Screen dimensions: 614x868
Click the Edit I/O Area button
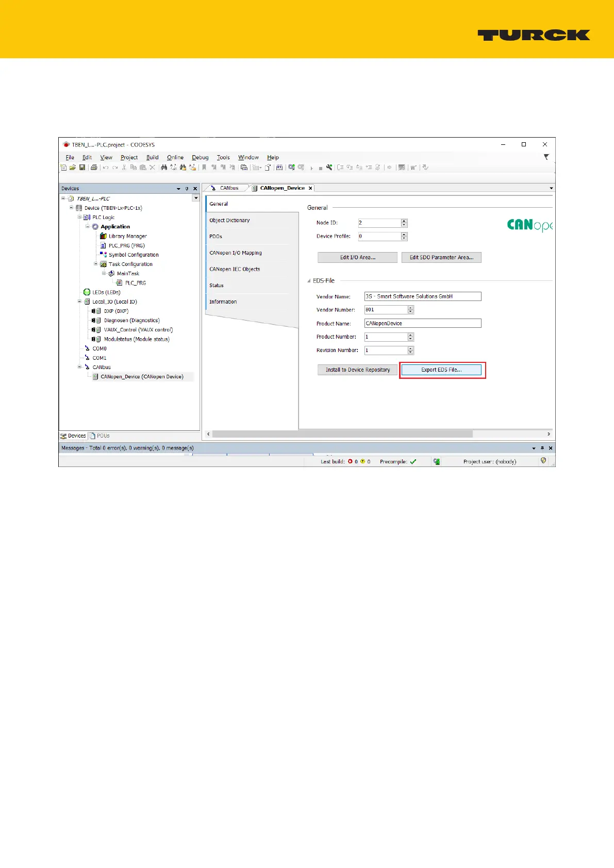pyautogui.click(x=357, y=257)
